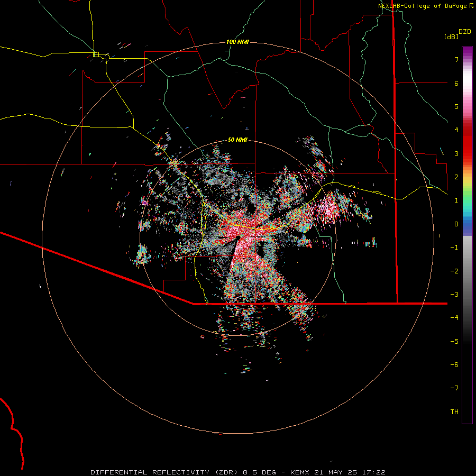Click the 1 dB tick label

tap(456, 200)
